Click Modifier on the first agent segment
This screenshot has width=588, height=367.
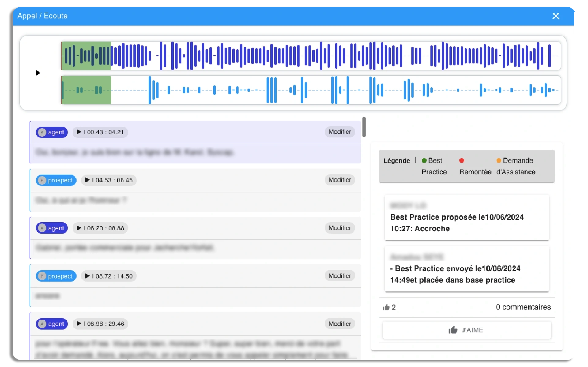point(340,132)
